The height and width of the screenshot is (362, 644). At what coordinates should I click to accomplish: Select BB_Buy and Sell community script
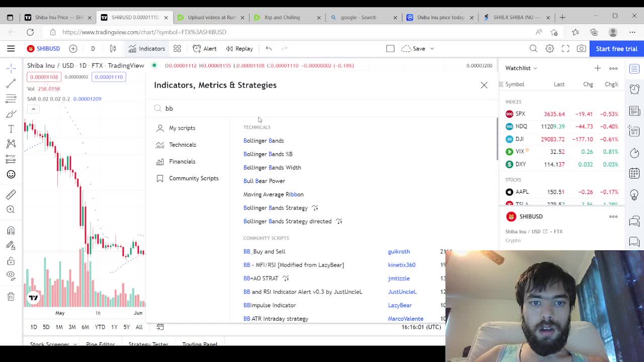264,251
